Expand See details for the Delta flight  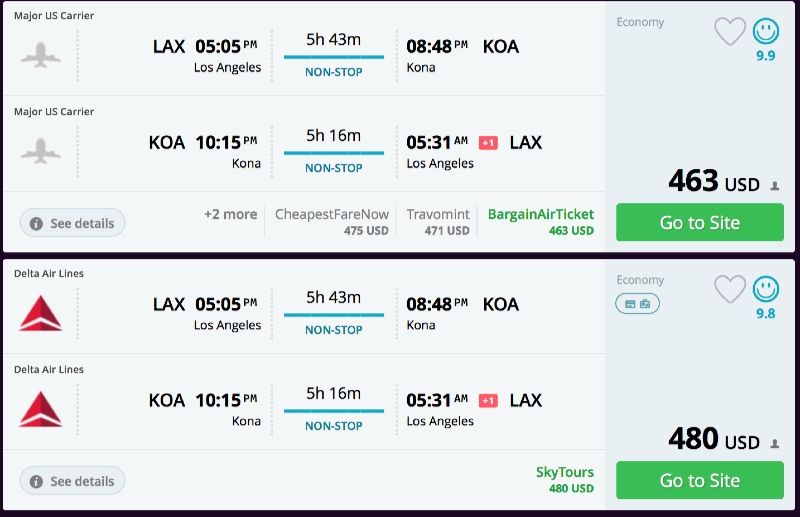pos(72,481)
